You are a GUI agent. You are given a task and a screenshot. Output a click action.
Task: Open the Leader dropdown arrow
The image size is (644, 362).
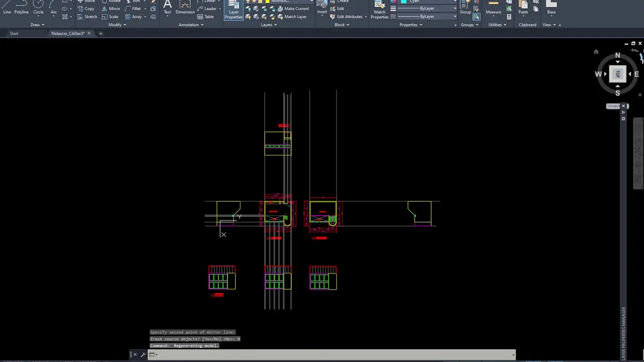[220, 9]
